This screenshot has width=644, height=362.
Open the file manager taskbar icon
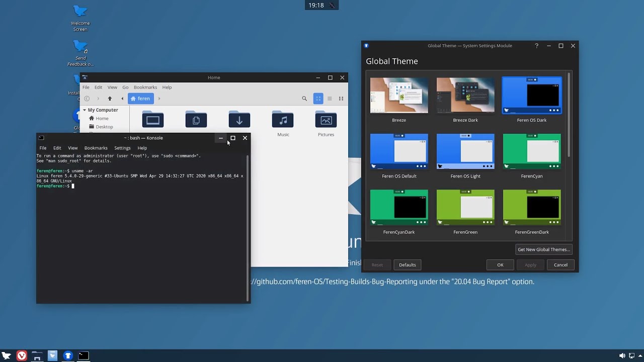37,356
